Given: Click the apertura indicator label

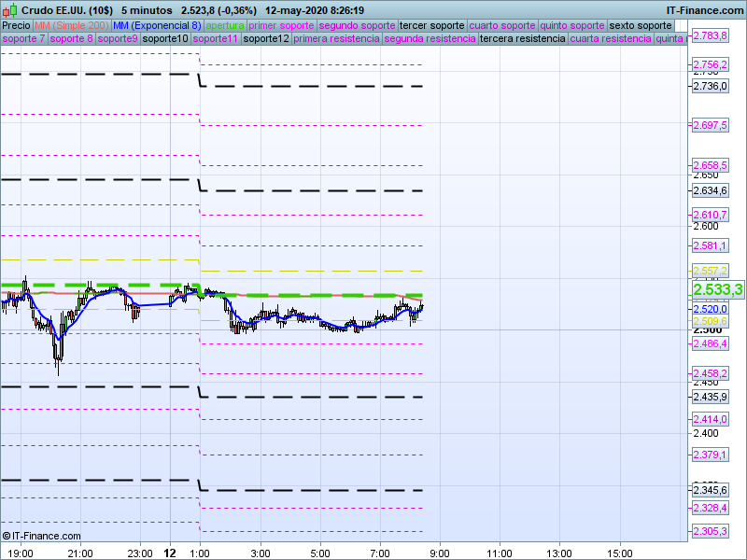Looking at the screenshot, I should 225,25.
